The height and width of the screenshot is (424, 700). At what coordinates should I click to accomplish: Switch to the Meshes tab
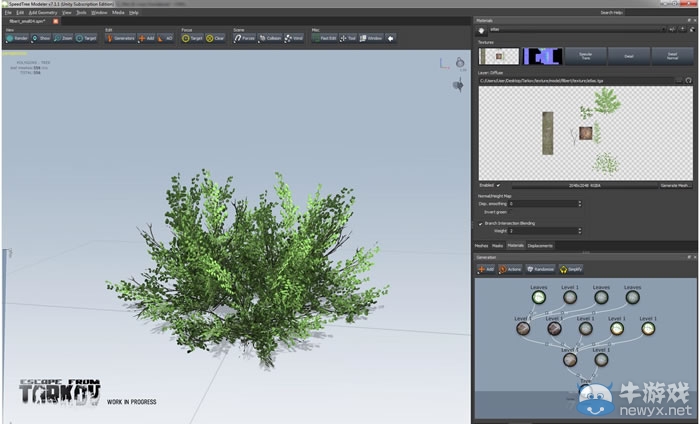[x=481, y=246]
